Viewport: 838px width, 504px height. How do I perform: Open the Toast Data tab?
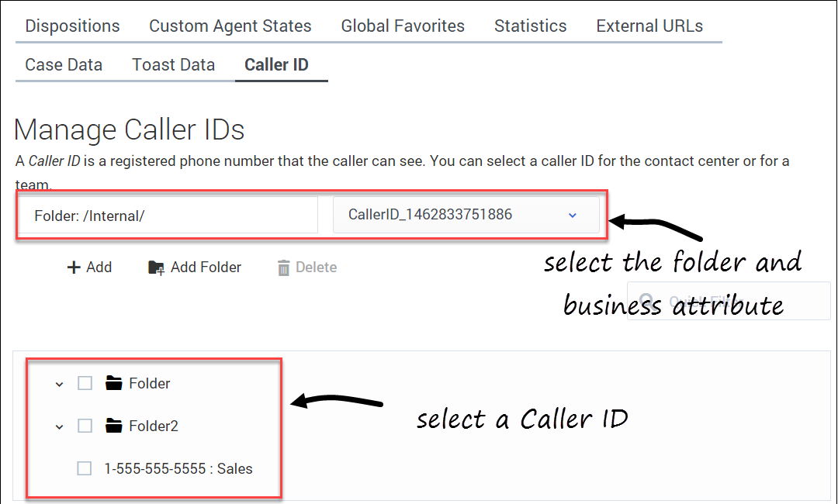tap(173, 64)
